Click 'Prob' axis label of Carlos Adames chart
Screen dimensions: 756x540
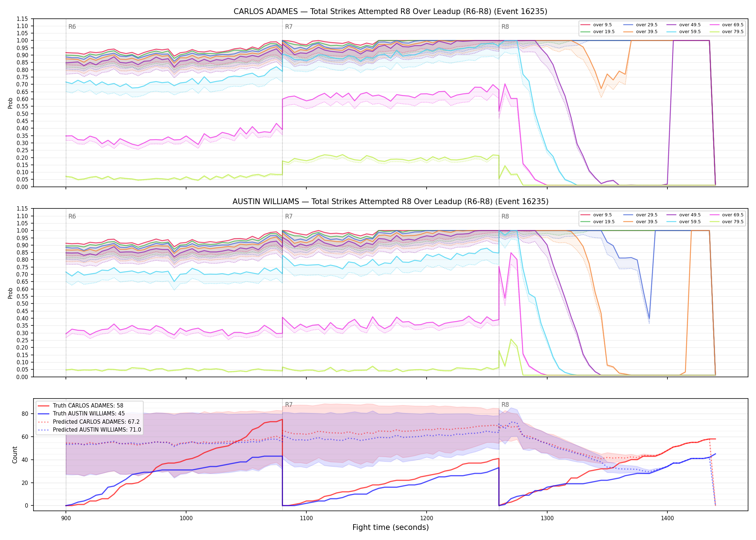[10, 103]
